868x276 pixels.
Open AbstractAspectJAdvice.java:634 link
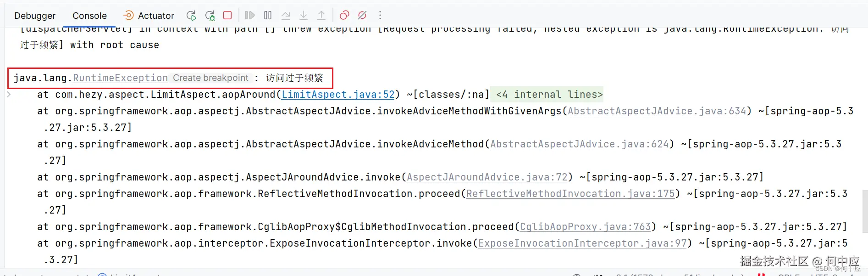coord(657,111)
